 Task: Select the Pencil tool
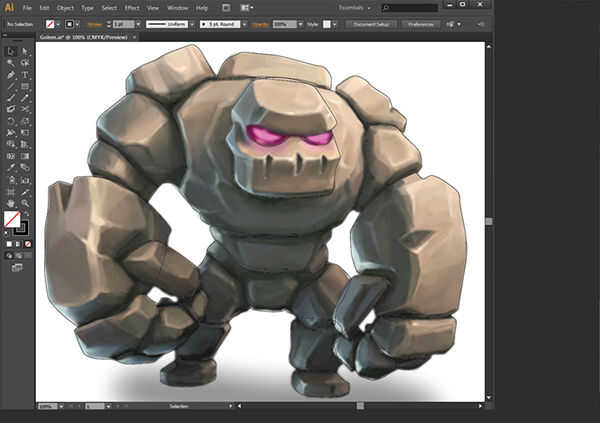coord(25,98)
